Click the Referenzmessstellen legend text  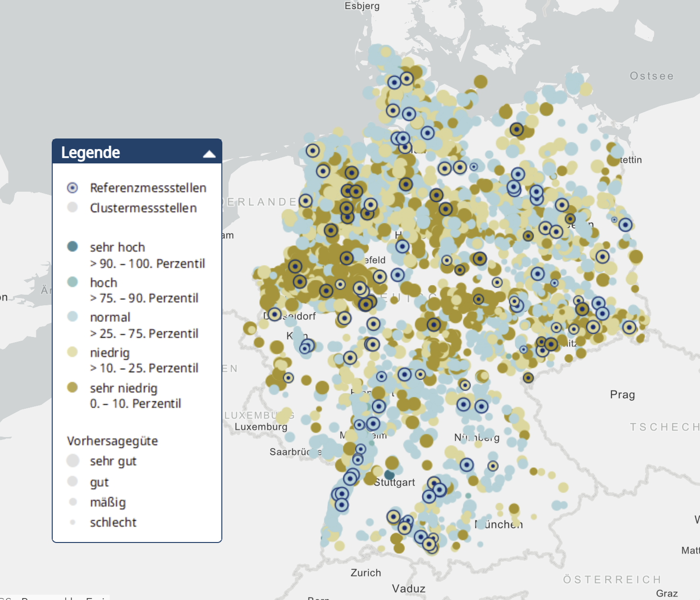pos(148,188)
